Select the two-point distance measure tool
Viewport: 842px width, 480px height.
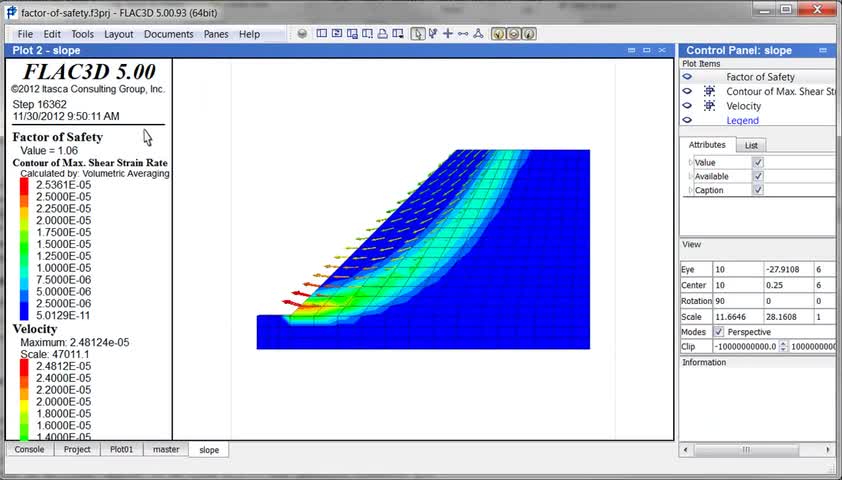pyautogui.click(x=463, y=34)
